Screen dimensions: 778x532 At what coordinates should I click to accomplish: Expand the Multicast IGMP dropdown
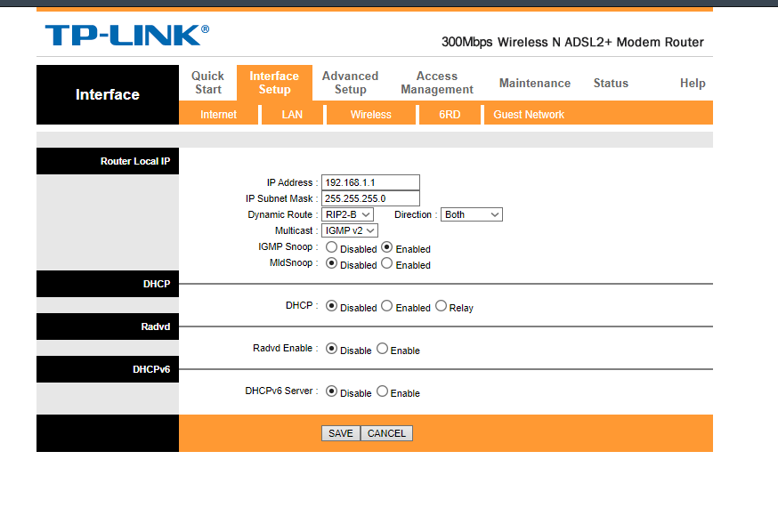coord(350,230)
